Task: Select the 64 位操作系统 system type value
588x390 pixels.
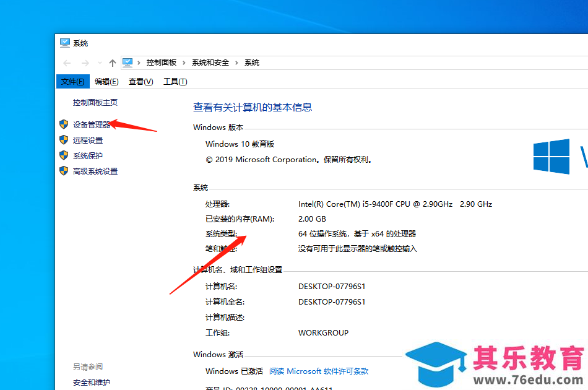Action: [357, 234]
